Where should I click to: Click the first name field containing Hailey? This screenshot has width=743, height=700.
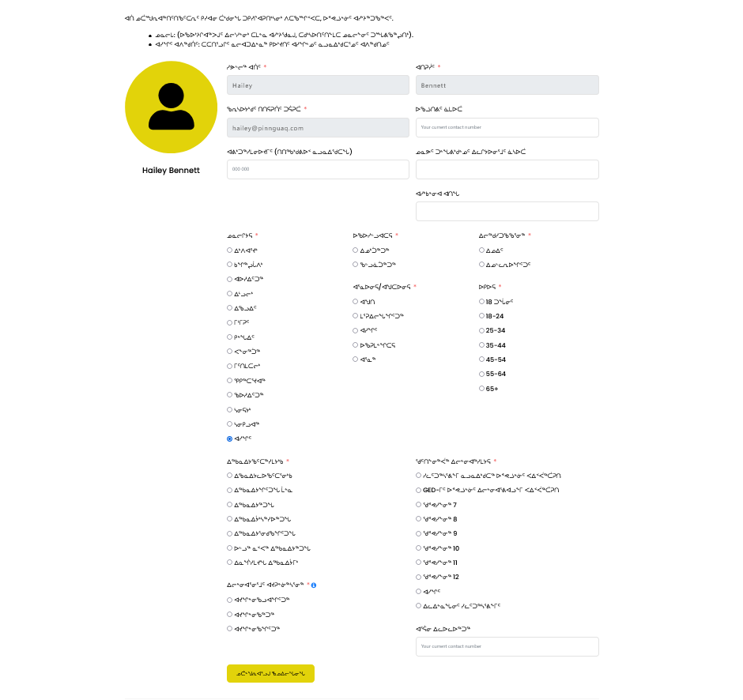pyautogui.click(x=318, y=85)
